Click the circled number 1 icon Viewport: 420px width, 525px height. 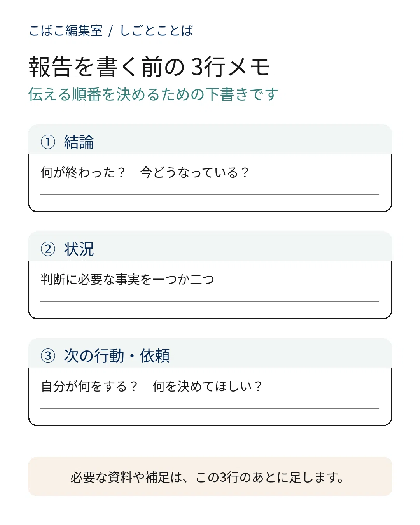(48, 142)
